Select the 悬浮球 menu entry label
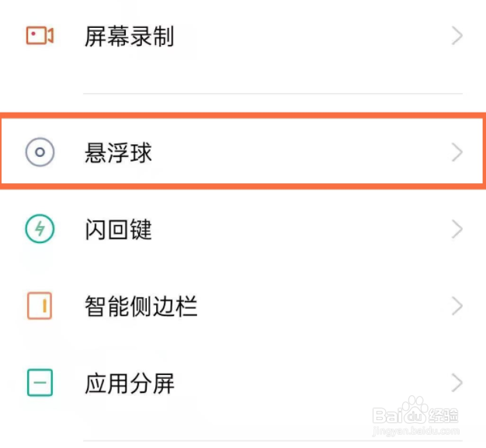This screenshot has width=486, height=448. click(118, 152)
